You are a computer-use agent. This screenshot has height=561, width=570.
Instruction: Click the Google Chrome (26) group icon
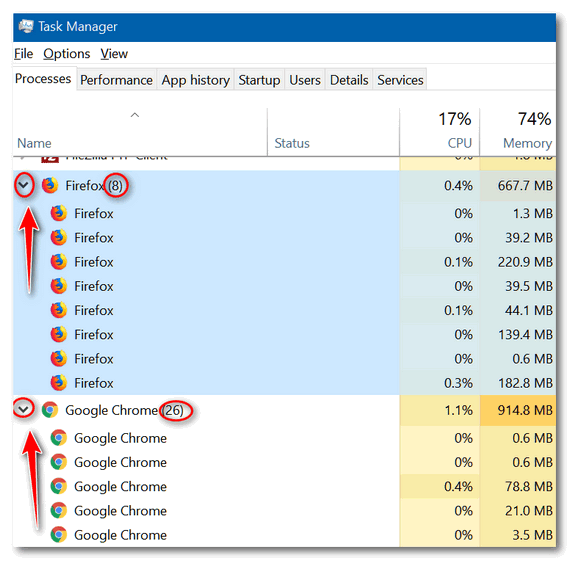pyautogui.click(x=50, y=410)
